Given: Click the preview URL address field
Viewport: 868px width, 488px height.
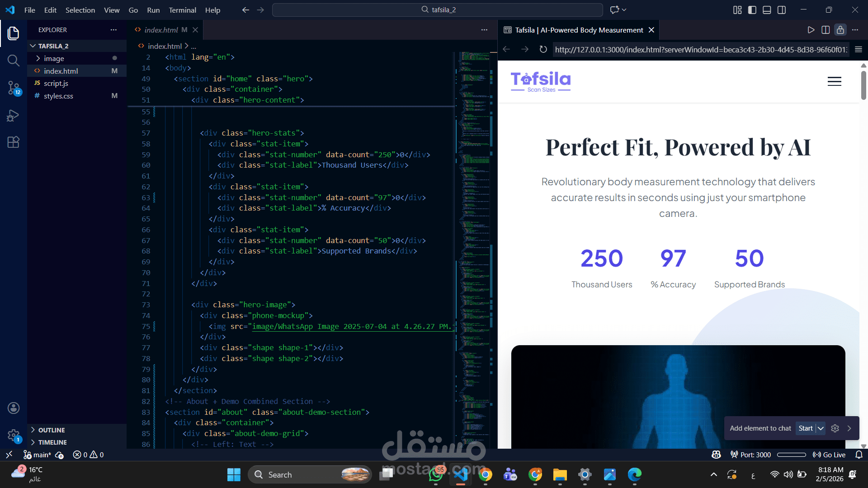Looking at the screenshot, I should pos(701,49).
